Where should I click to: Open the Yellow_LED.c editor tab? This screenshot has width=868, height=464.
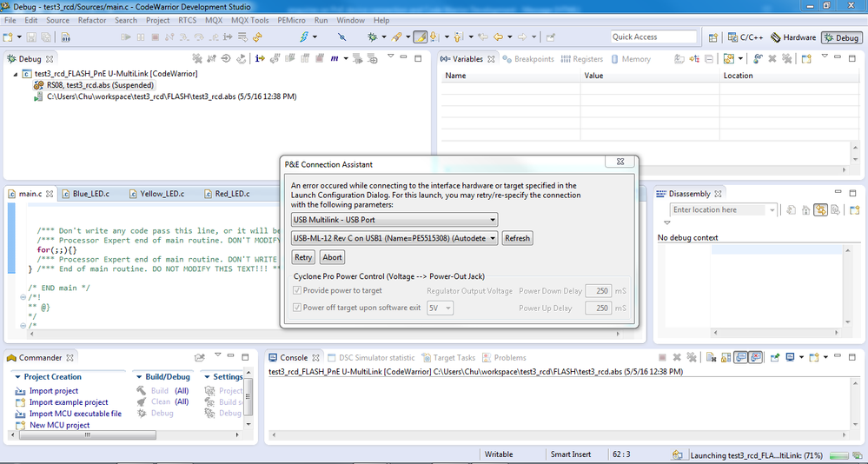pyautogui.click(x=156, y=194)
